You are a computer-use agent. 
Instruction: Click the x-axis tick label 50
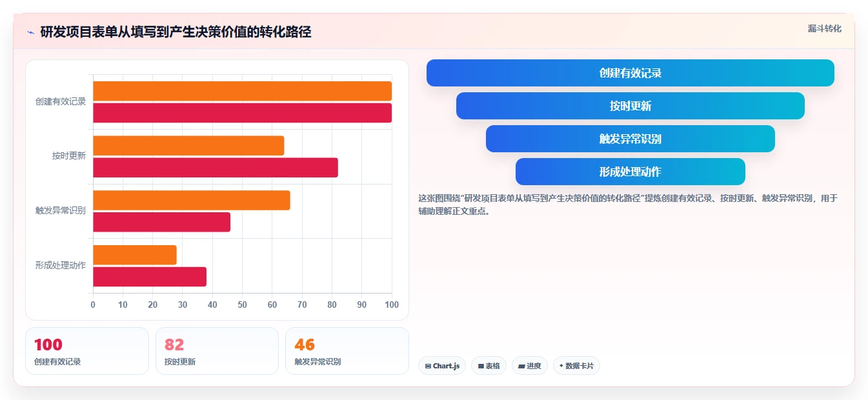pyautogui.click(x=242, y=305)
